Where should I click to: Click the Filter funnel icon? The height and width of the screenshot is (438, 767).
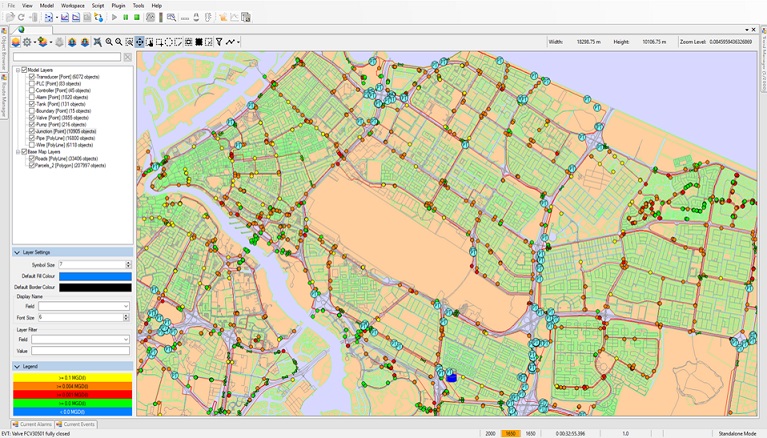coord(219,42)
